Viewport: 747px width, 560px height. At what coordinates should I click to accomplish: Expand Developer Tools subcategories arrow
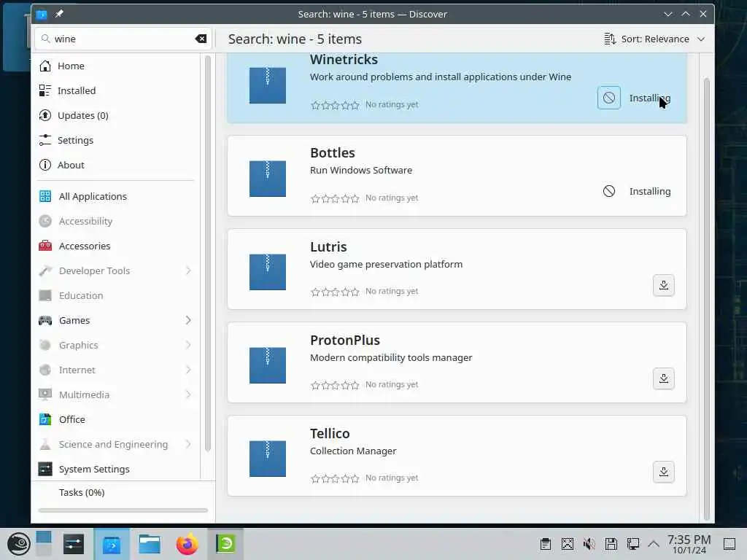click(188, 271)
